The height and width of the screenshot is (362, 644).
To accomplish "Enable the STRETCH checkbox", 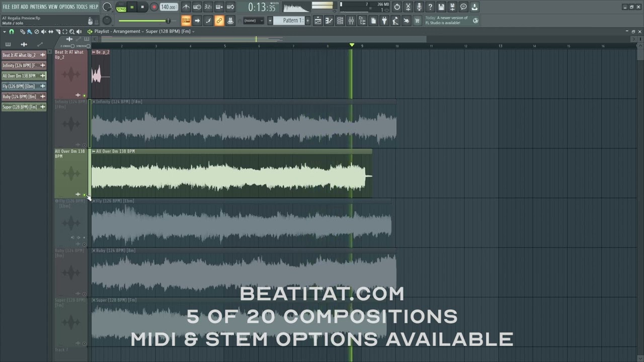I will [88, 46].
